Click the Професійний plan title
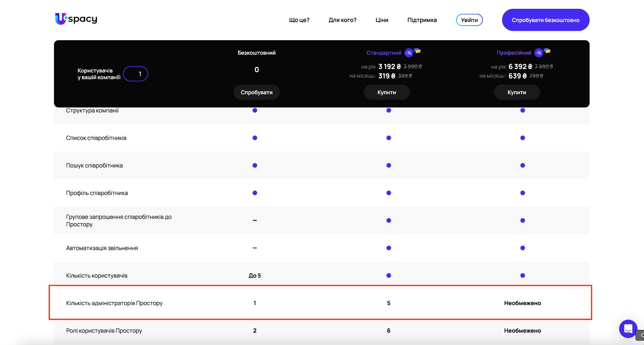This screenshot has width=644, height=345. tap(514, 53)
